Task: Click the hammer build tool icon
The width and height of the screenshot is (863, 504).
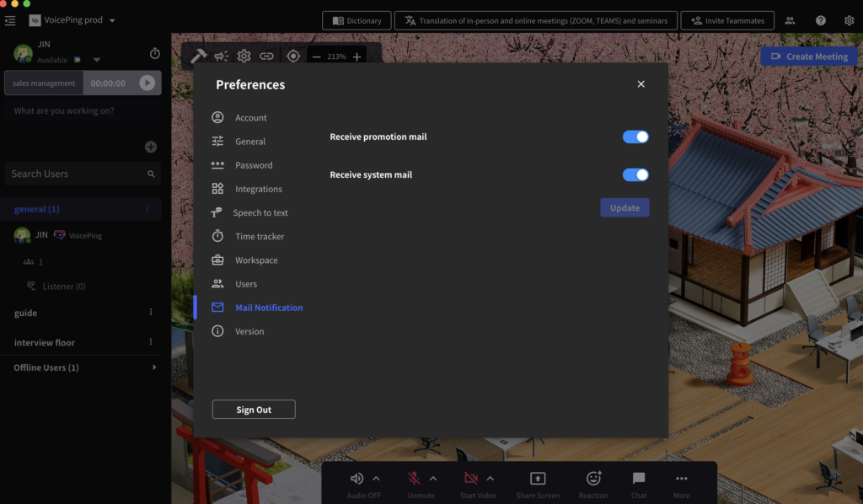Action: [198, 56]
